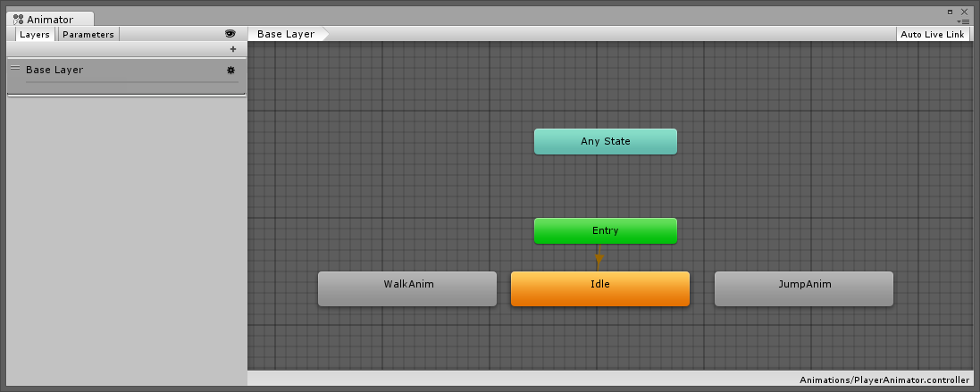Switch to the Parameters tab
The image size is (980, 392).
88,34
